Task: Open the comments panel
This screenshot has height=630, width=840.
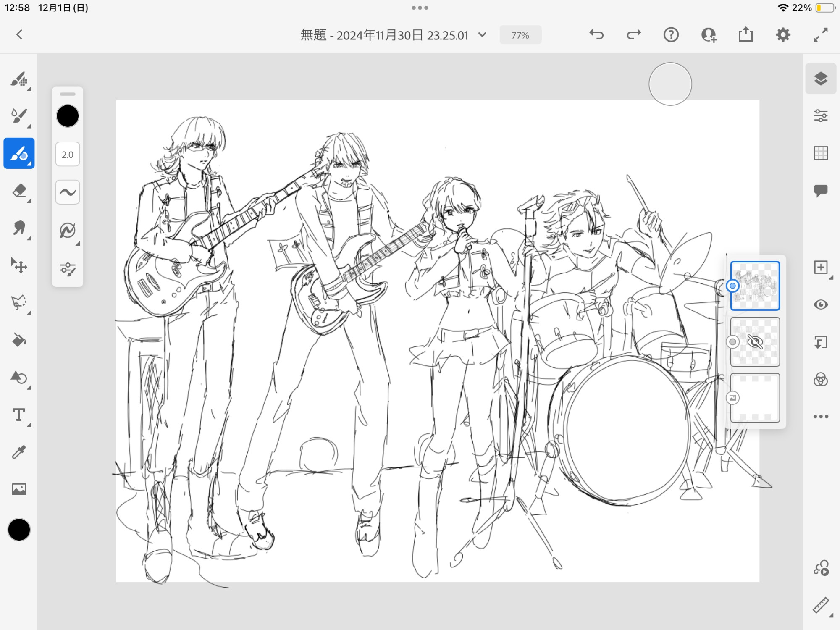Action: (x=821, y=191)
